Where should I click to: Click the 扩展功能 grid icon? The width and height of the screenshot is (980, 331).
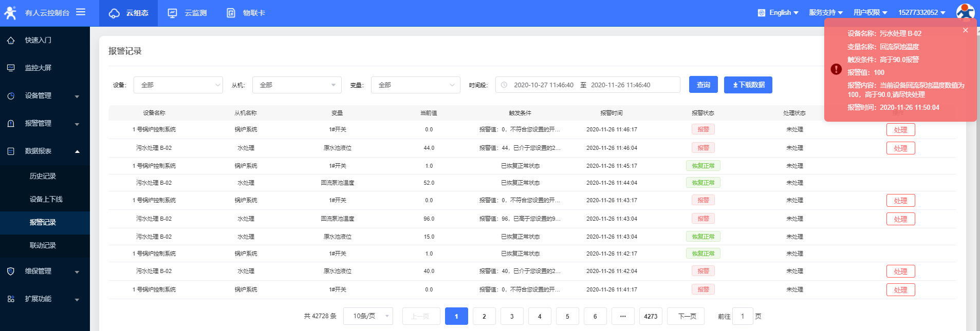[x=11, y=299]
